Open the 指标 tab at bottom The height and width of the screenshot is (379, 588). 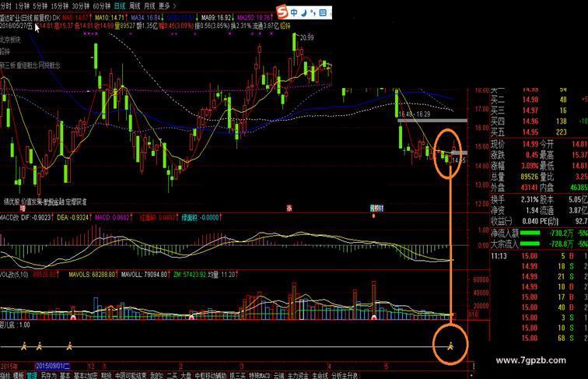5,375
